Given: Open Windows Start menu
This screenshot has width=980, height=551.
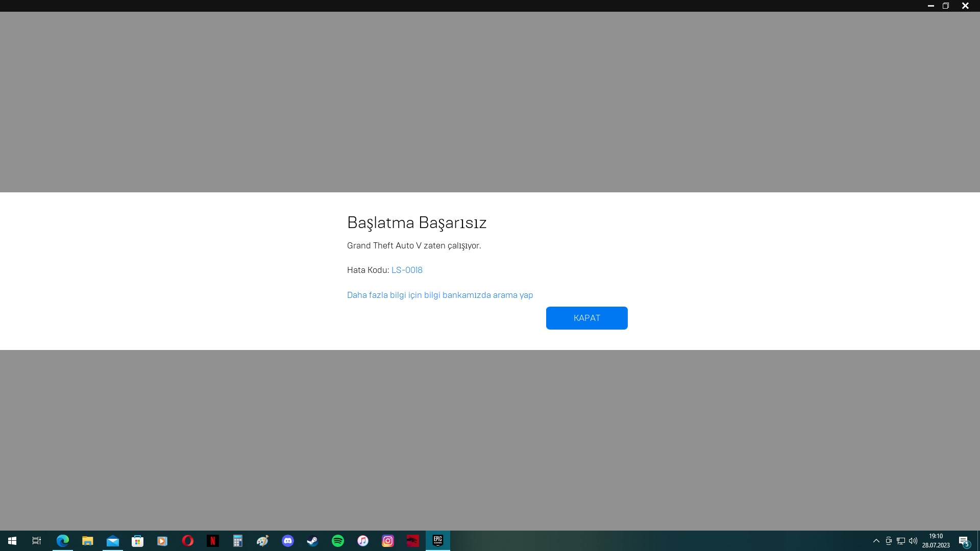Looking at the screenshot, I should (x=12, y=541).
